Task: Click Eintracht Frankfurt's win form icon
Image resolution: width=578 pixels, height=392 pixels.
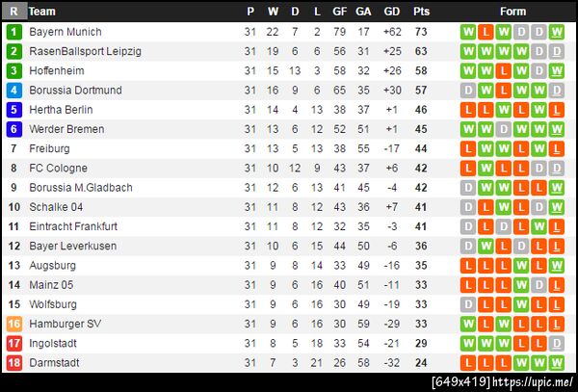Action: pos(539,226)
